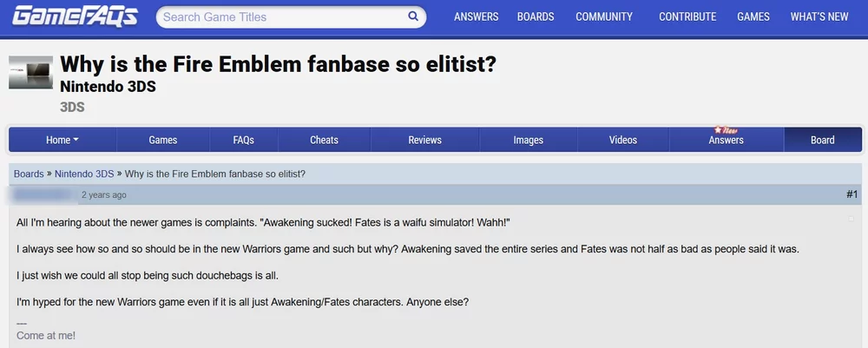This screenshot has height=348, width=868.
Task: Open the Community menu
Action: point(604,16)
